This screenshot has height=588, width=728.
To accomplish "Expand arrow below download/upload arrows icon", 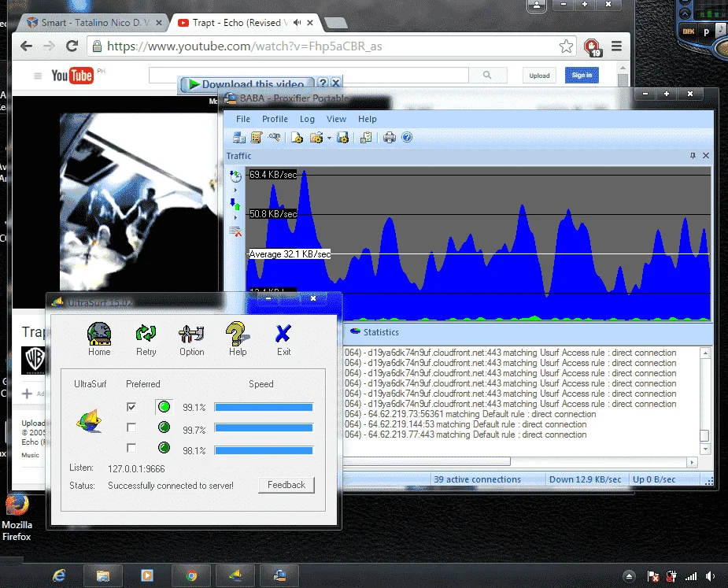I will click(235, 218).
